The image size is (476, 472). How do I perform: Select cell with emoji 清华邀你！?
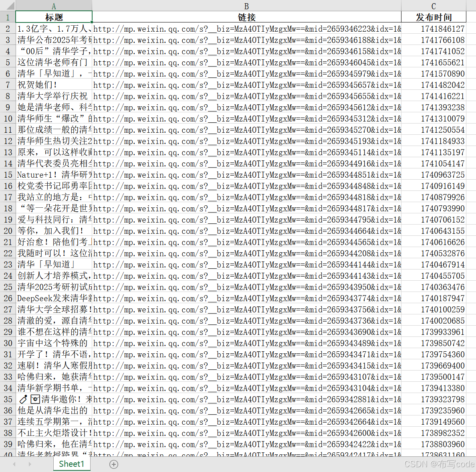[x=54, y=399]
